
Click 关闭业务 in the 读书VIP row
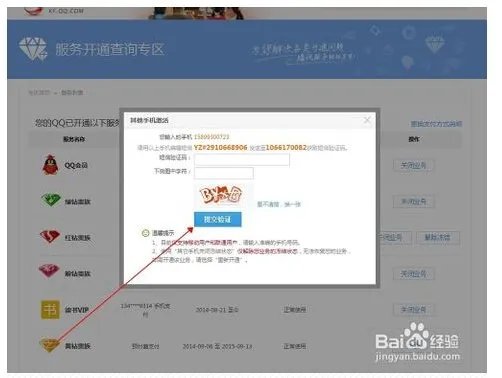coord(413,309)
